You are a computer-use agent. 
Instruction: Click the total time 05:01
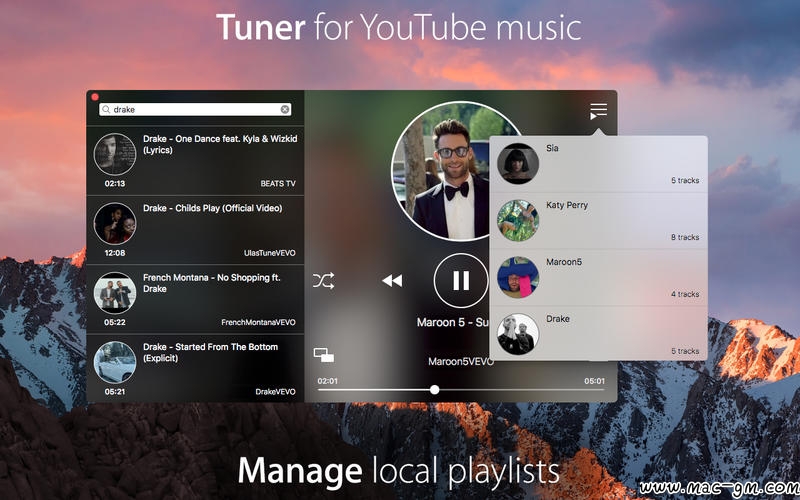[594, 381]
